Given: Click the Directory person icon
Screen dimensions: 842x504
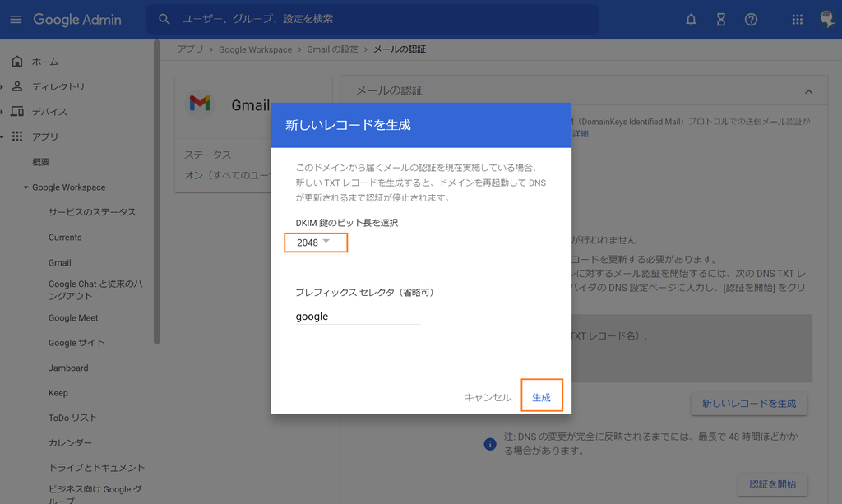Looking at the screenshot, I should point(17,86).
